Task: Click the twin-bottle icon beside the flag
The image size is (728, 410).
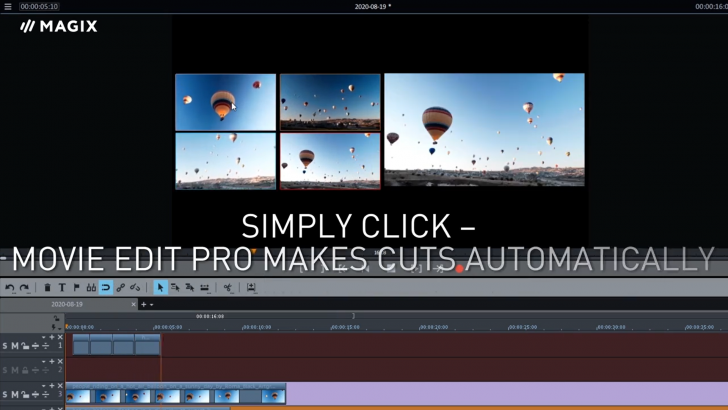Action: (x=91, y=288)
